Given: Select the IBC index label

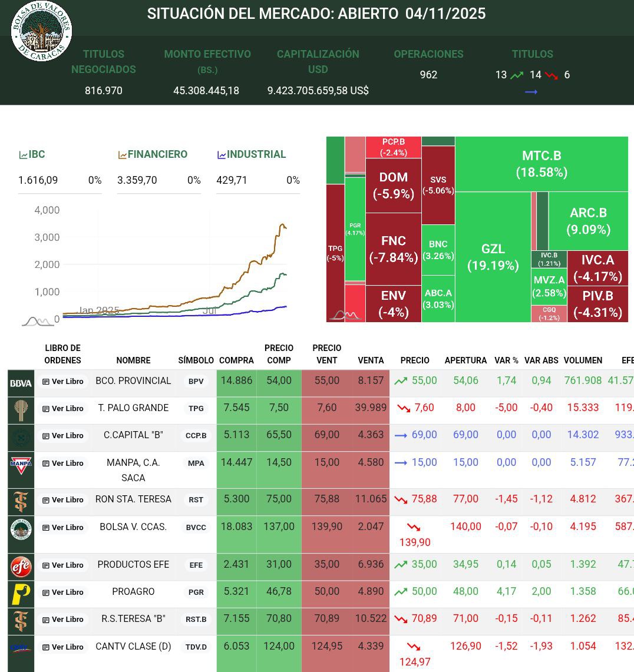Looking at the screenshot, I should click(x=37, y=154).
